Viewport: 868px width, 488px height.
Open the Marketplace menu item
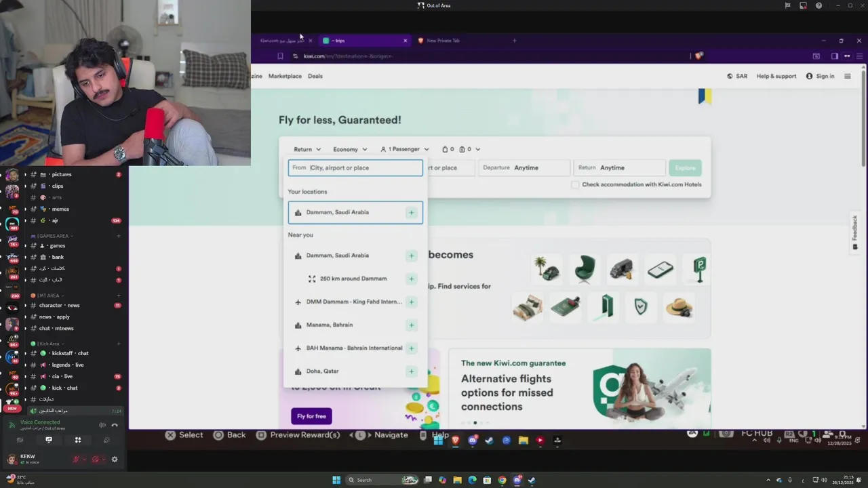pyautogui.click(x=285, y=76)
